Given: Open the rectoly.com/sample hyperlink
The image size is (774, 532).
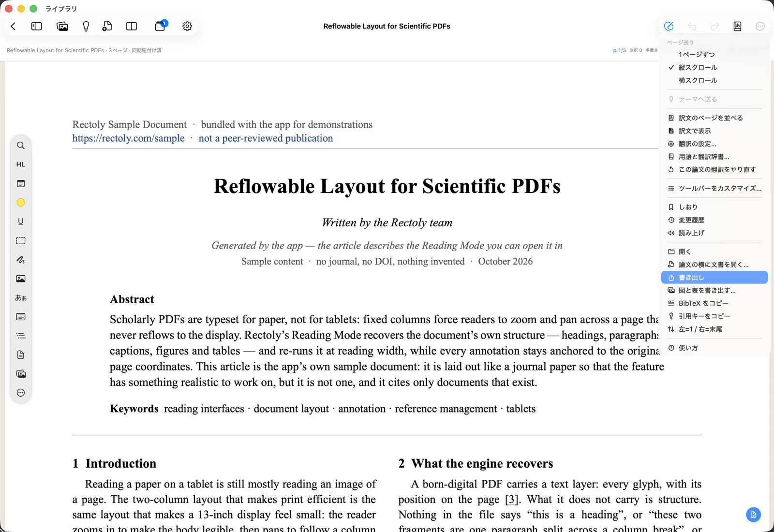Looking at the screenshot, I should click(128, 138).
